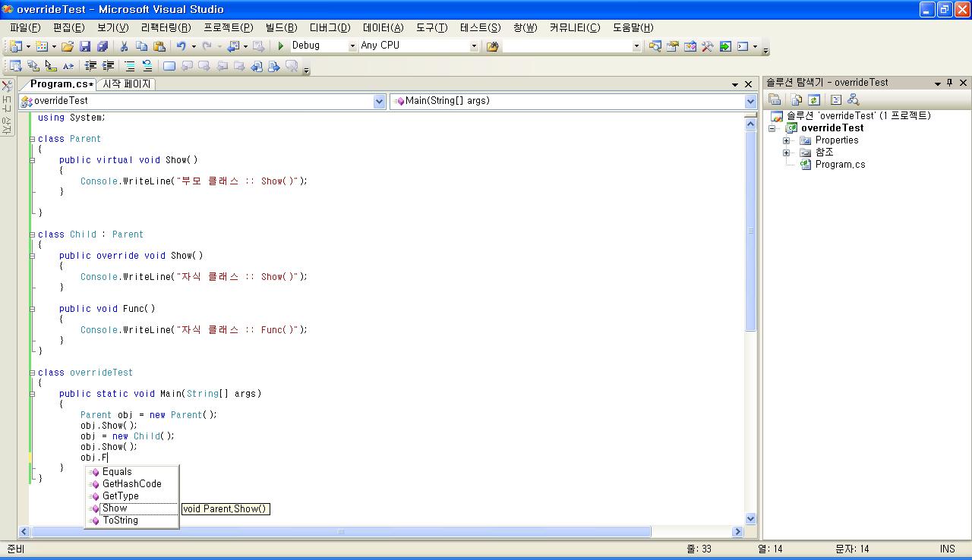972x560 pixels.
Task: Open the Toolbox via hammer-wrench icon
Action: coord(708,46)
